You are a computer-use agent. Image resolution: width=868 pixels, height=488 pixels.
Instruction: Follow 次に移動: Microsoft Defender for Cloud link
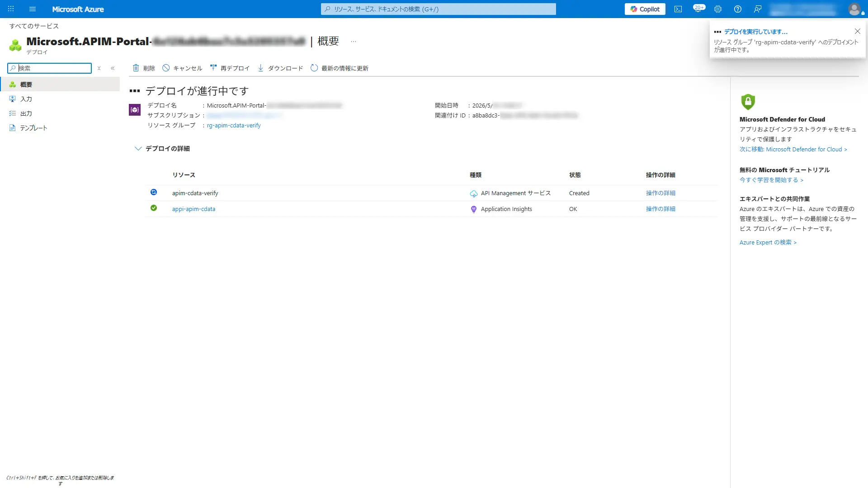tap(793, 150)
